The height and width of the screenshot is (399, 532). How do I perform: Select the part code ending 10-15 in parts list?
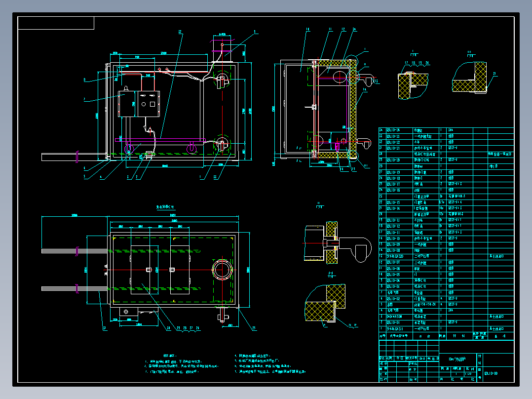pos(393,202)
